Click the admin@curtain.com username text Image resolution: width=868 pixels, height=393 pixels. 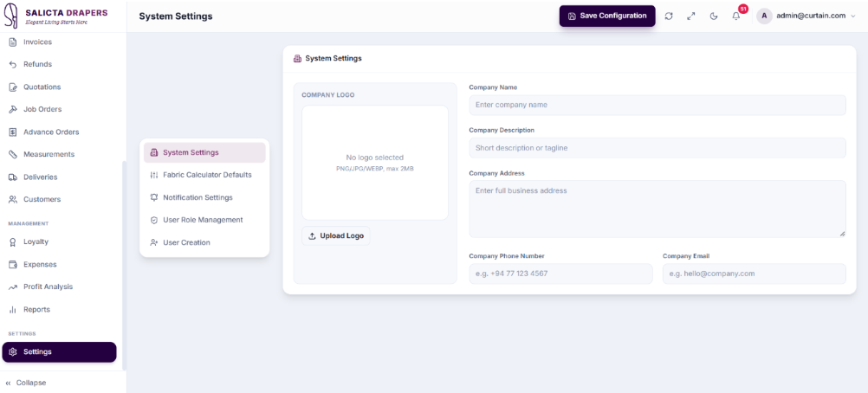pos(811,16)
